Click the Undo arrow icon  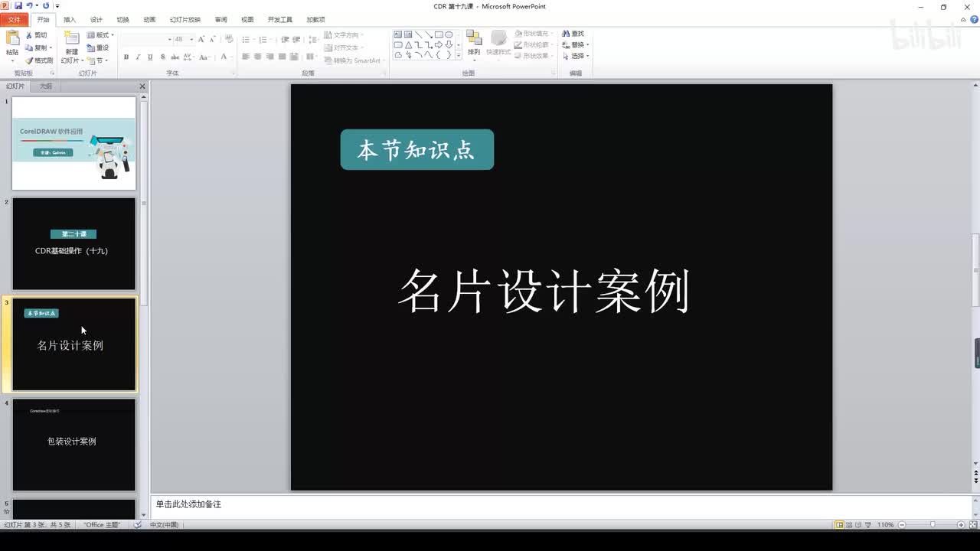pyautogui.click(x=29, y=5)
